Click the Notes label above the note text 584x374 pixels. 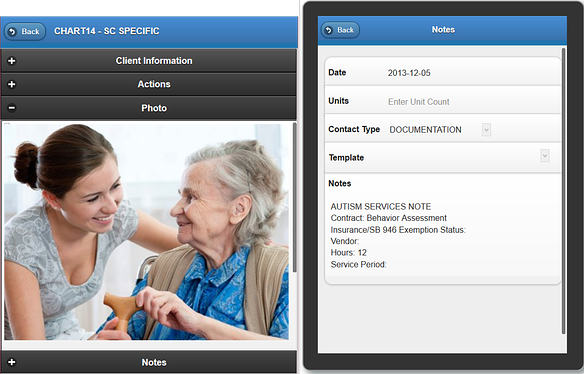339,183
